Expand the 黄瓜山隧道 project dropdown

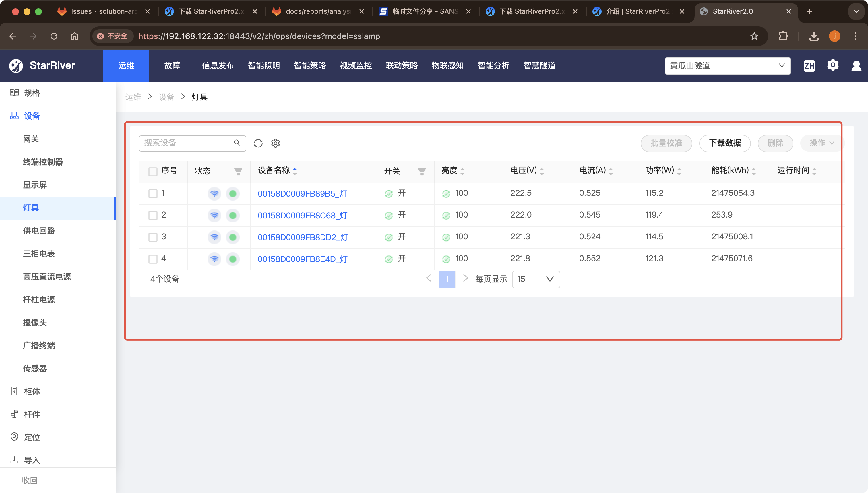727,66
